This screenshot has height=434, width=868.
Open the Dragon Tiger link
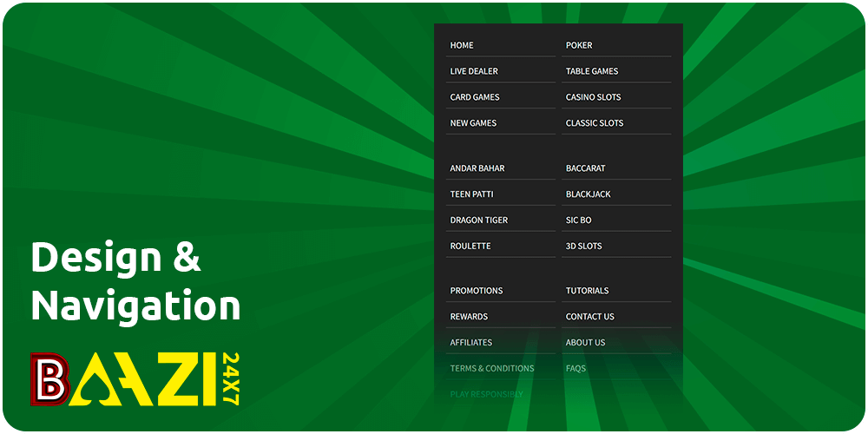(x=479, y=220)
